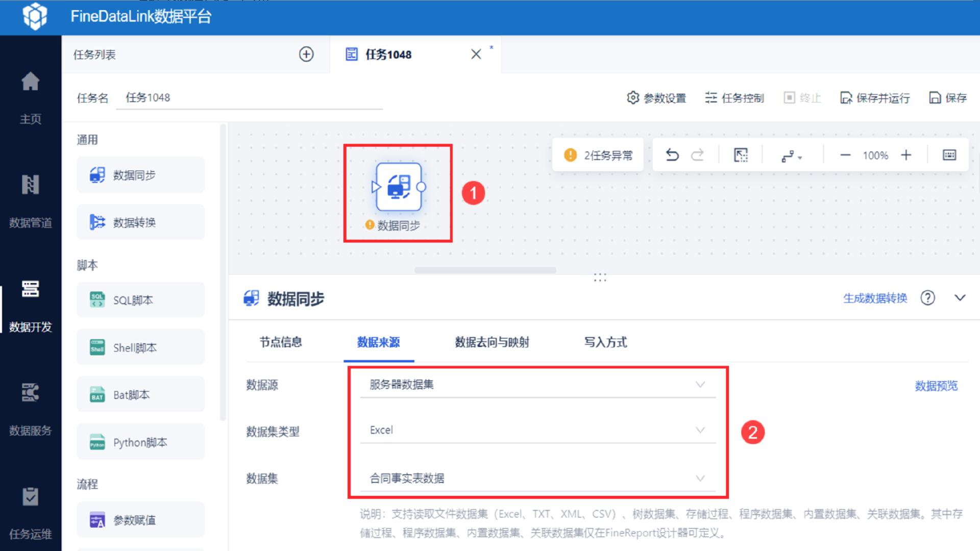
Task: Switch to the 数据去向与映射 tab
Action: pyautogui.click(x=491, y=342)
